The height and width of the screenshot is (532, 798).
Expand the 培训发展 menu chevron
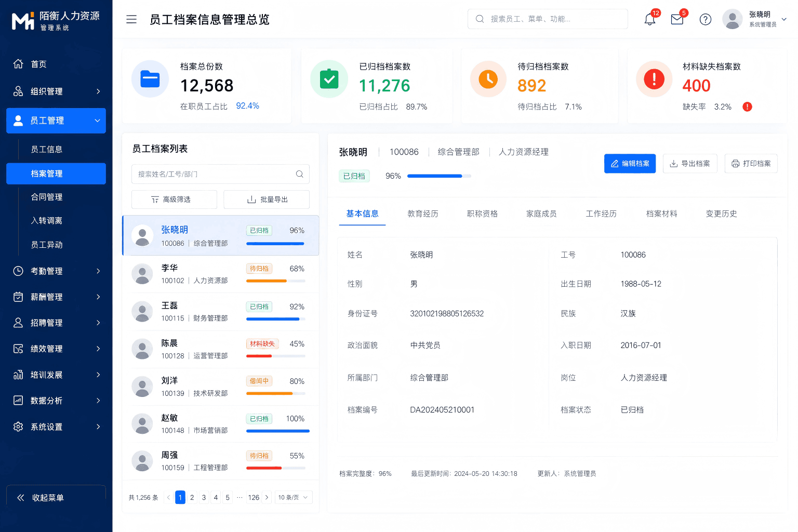click(x=98, y=375)
